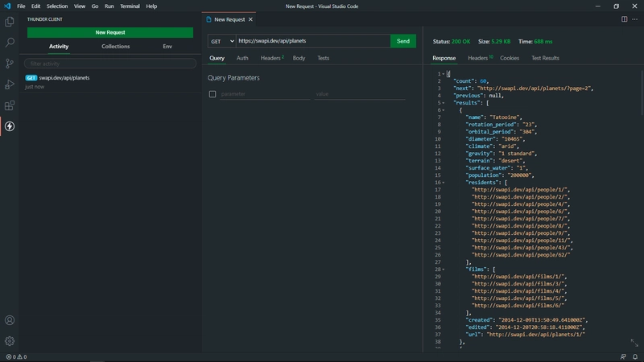Click the expand response arrows icon
Viewport: 644px width, 362px height.
tap(634, 343)
